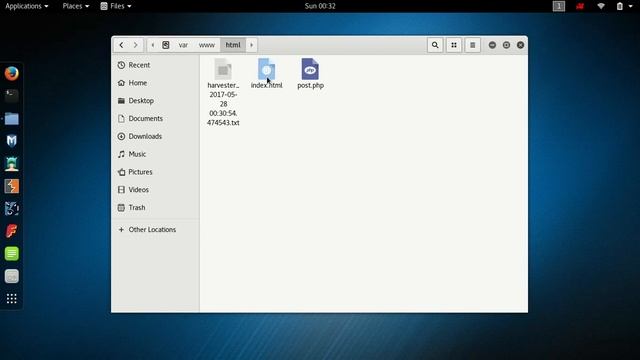Show all applications grid

(11, 299)
